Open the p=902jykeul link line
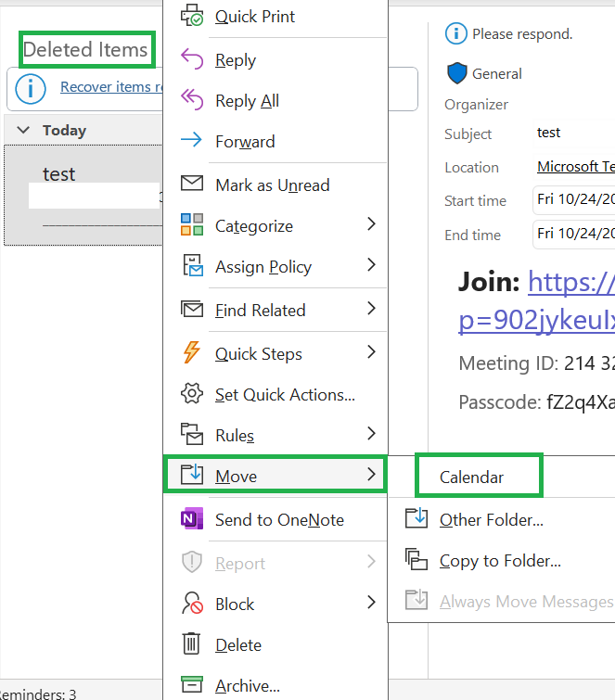The width and height of the screenshot is (615, 700). click(536, 320)
